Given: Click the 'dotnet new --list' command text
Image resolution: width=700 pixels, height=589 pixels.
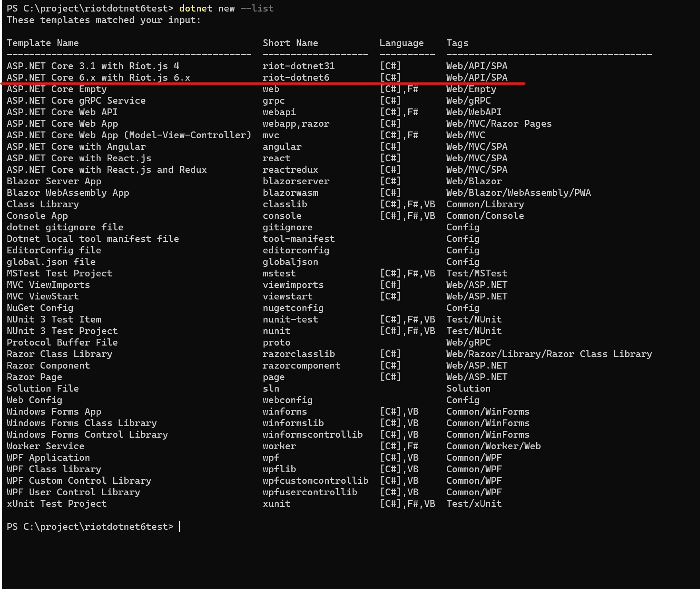Looking at the screenshot, I should pos(226,8).
